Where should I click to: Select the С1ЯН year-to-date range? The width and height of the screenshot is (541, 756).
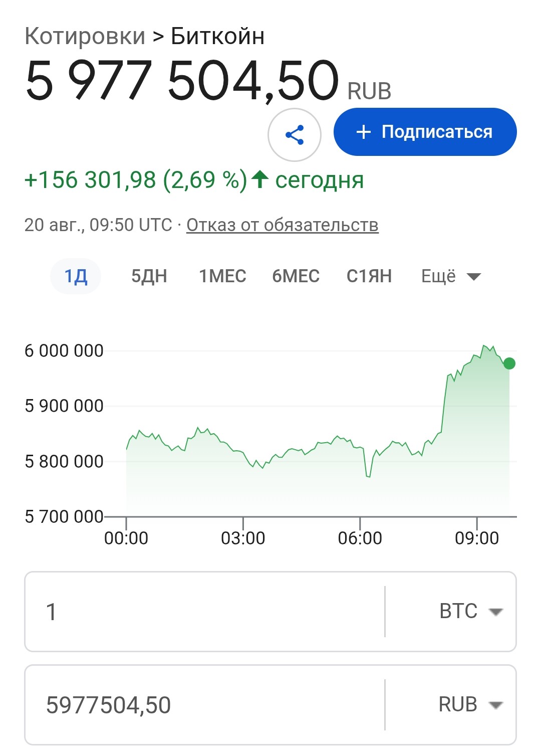pyautogui.click(x=369, y=276)
